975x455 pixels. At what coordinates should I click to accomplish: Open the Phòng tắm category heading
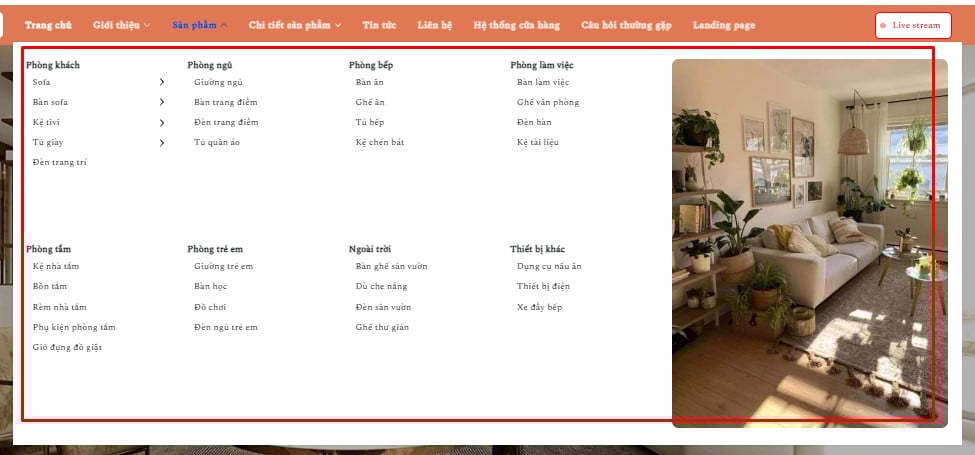tap(49, 249)
